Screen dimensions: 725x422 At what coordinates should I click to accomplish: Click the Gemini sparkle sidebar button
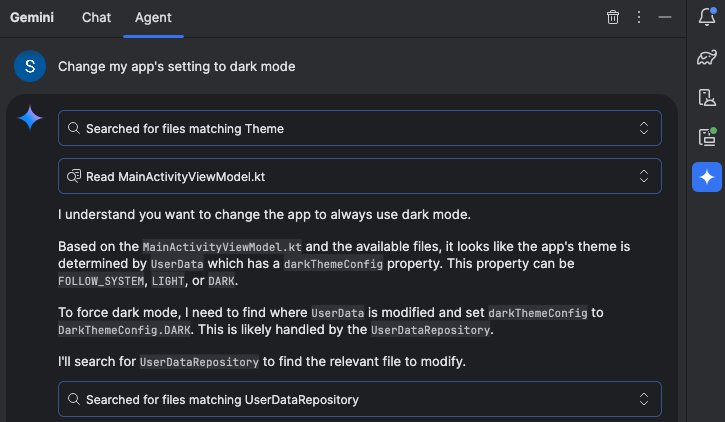[707, 177]
